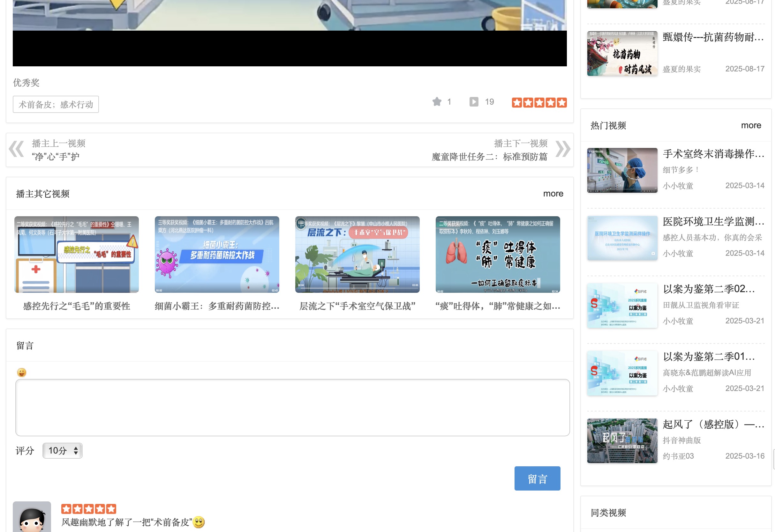Click the star favorite icon
775x532 pixels.
(x=436, y=102)
